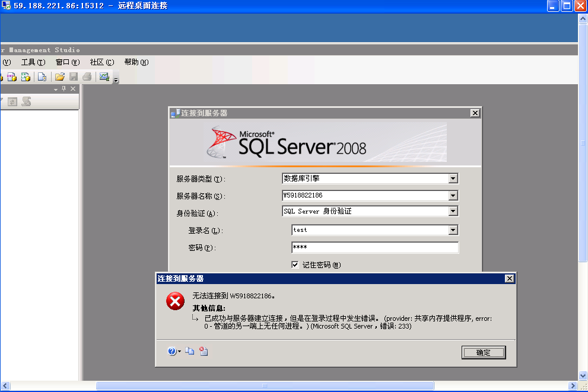
Task: Open the help options arrow in error dialog
Action: coord(179,352)
